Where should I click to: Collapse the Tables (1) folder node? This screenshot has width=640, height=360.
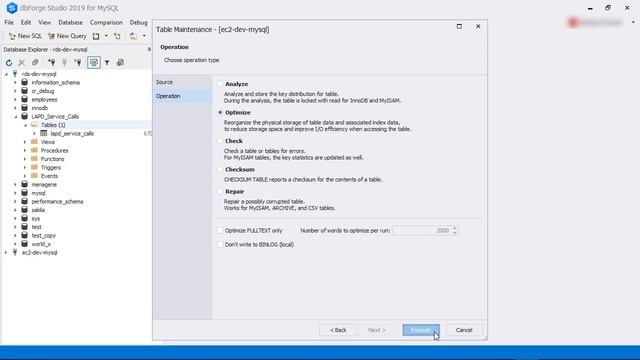coord(25,125)
